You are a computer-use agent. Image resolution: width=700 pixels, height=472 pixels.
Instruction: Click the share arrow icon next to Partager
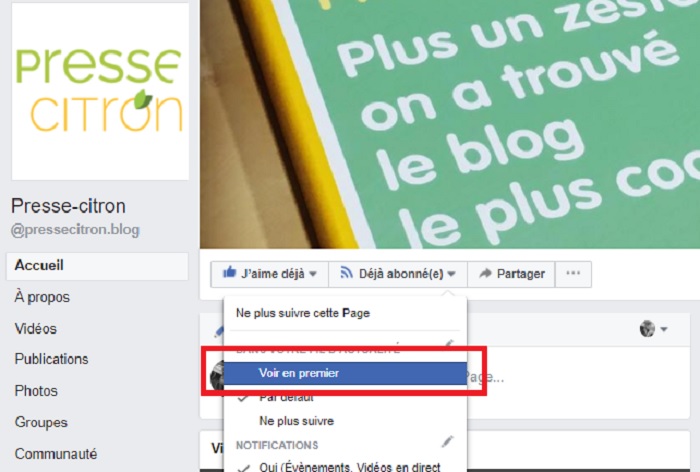485,273
